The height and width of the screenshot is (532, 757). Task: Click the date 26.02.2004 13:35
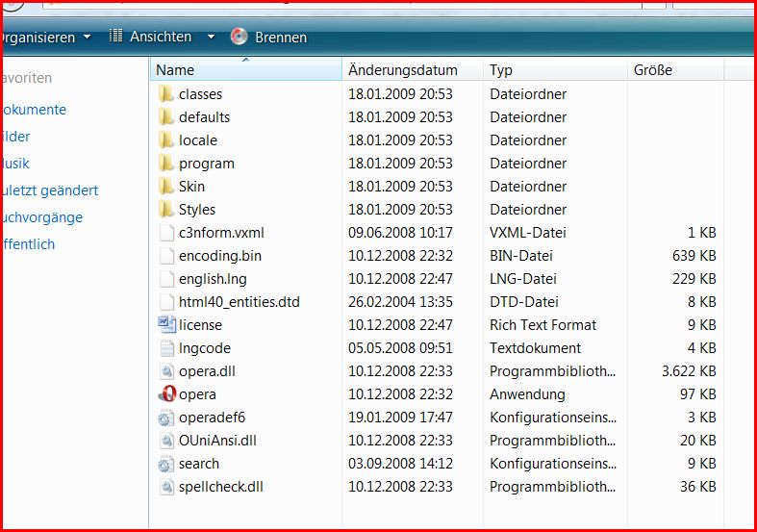401,302
